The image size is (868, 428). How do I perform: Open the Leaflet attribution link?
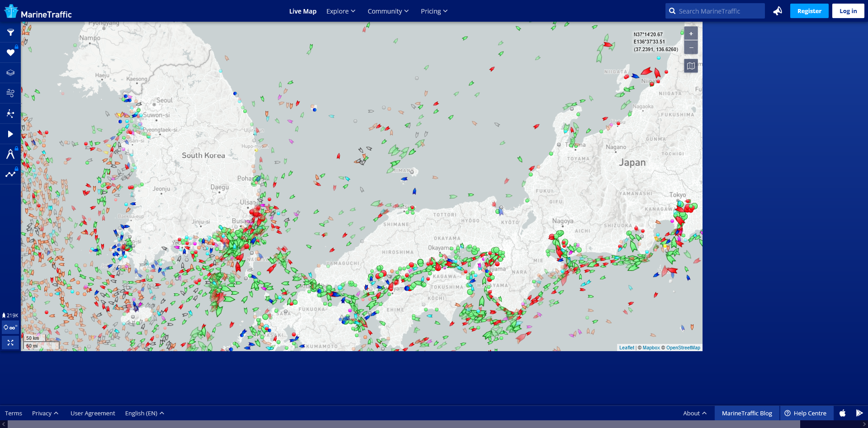point(627,348)
